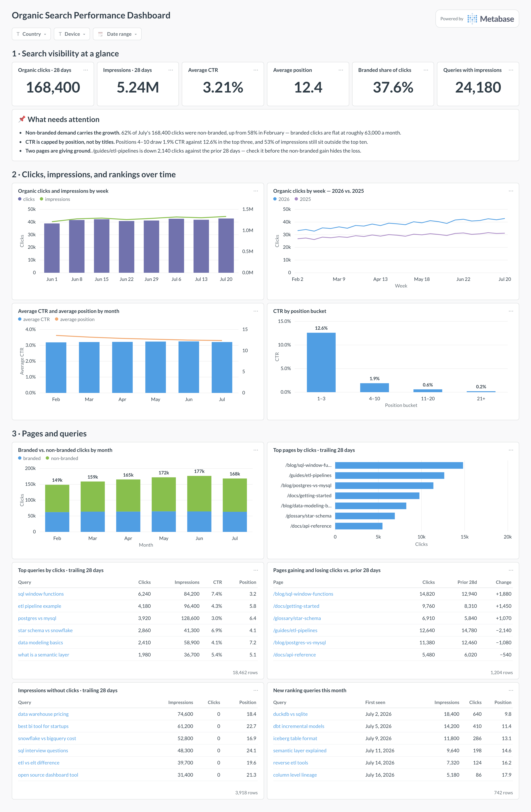531x812 pixels.
Task: Open the Date range filter dropdown
Action: (x=117, y=34)
